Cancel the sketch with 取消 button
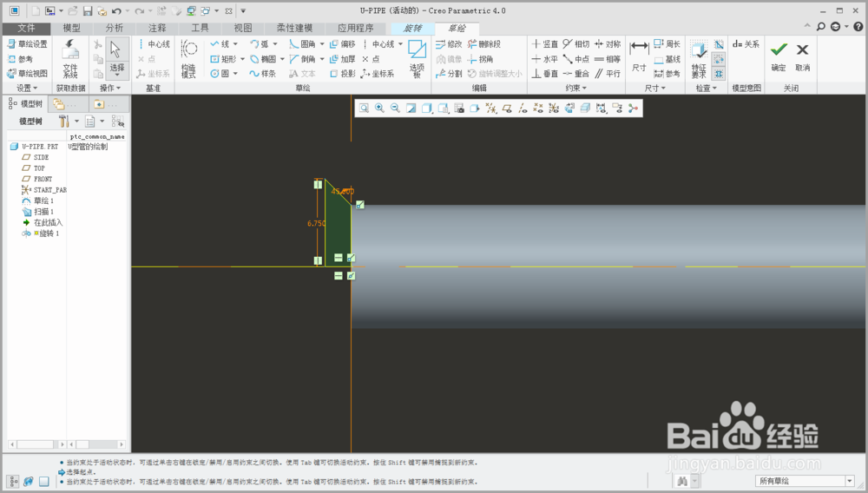This screenshot has height=493, width=868. point(802,56)
